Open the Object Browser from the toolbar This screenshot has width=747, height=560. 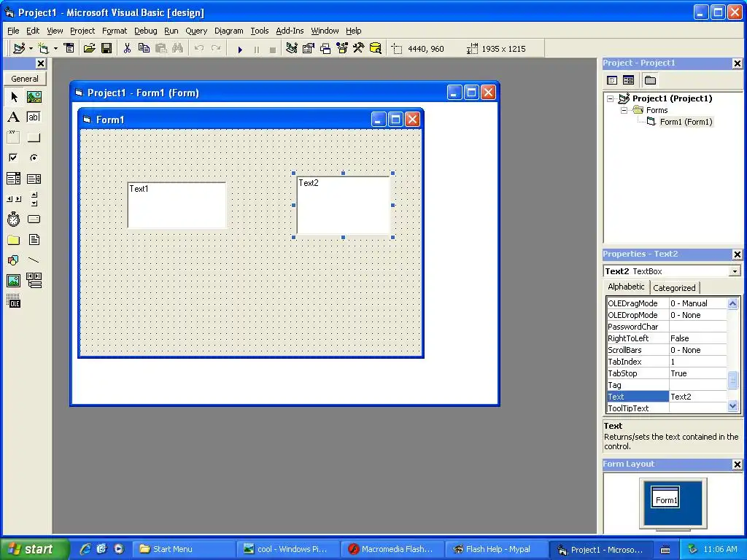342,48
